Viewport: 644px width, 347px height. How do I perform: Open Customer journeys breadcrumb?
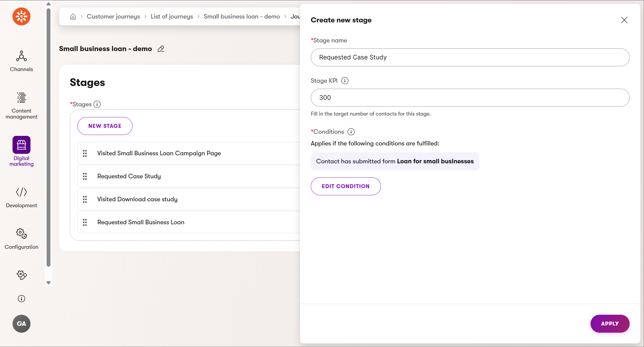[x=113, y=16]
